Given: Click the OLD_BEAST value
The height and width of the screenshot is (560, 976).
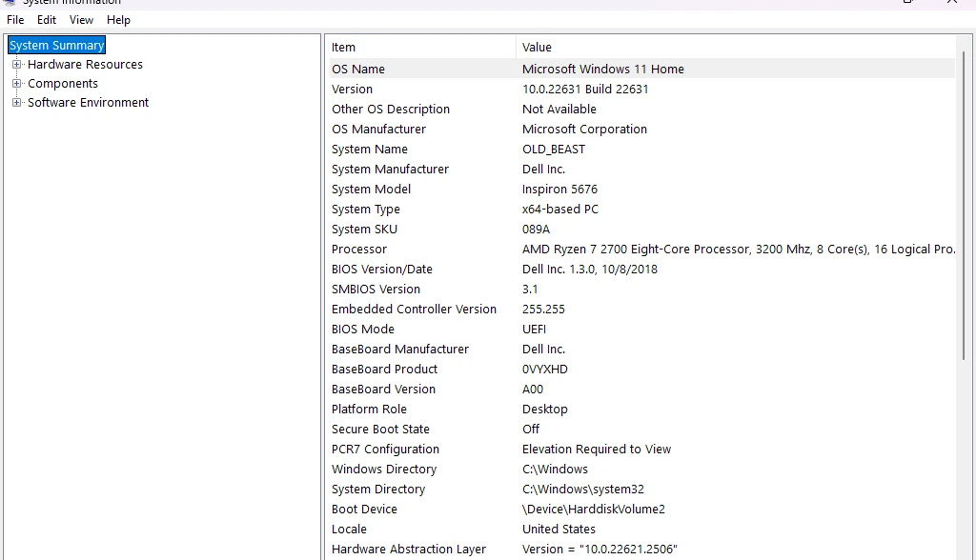Looking at the screenshot, I should coord(554,150).
